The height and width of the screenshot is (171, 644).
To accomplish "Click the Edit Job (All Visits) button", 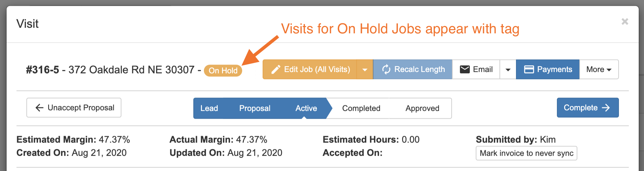I will point(317,70).
